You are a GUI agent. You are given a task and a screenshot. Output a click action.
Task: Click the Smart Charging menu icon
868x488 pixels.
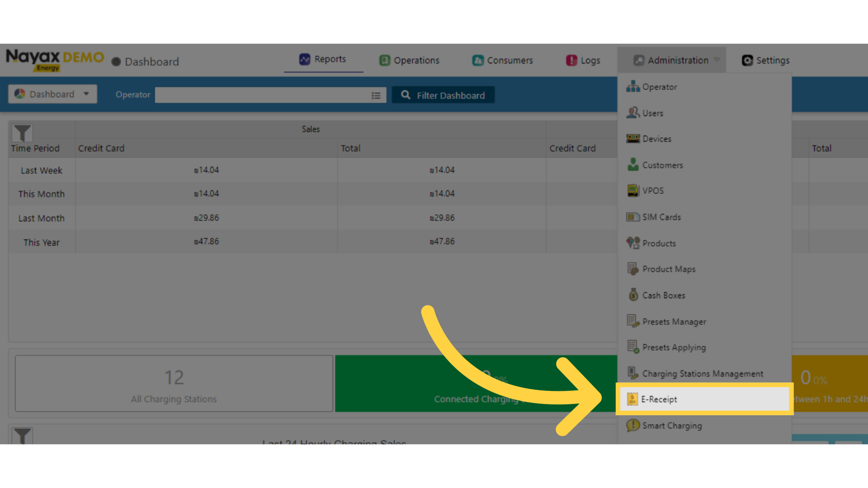632,425
